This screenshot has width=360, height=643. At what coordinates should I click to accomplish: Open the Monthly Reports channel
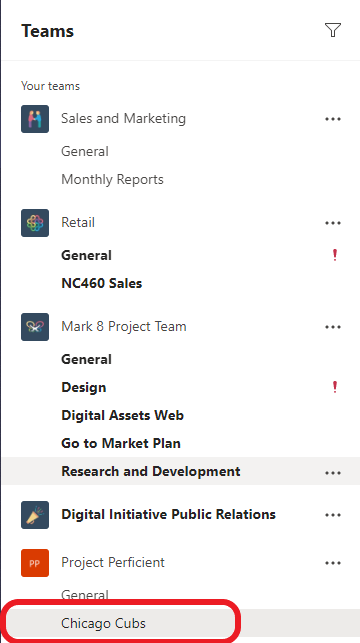(112, 180)
